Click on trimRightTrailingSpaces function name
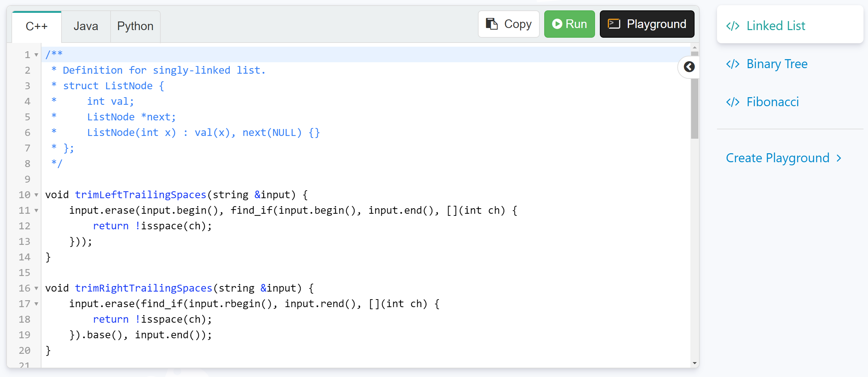The height and width of the screenshot is (377, 868). [x=143, y=288]
